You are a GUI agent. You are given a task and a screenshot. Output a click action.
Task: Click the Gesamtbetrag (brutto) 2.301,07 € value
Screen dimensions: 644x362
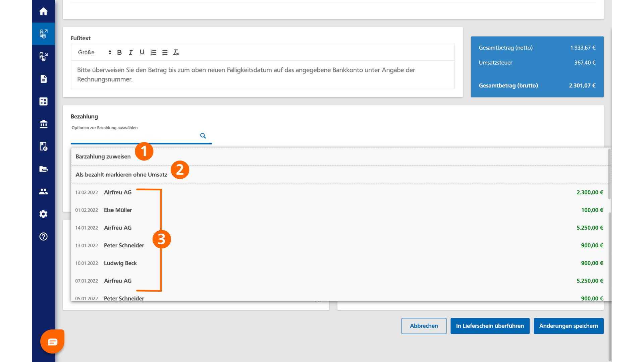[x=582, y=85]
